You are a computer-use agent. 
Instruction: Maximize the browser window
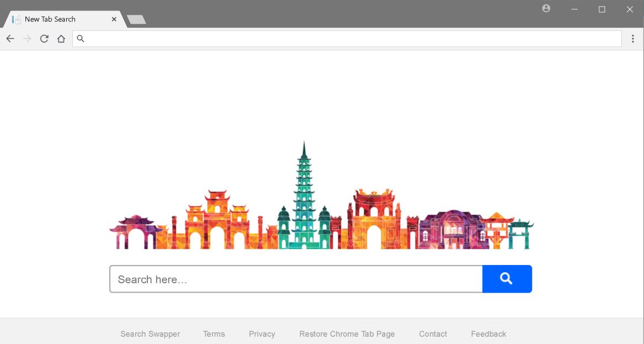(602, 9)
